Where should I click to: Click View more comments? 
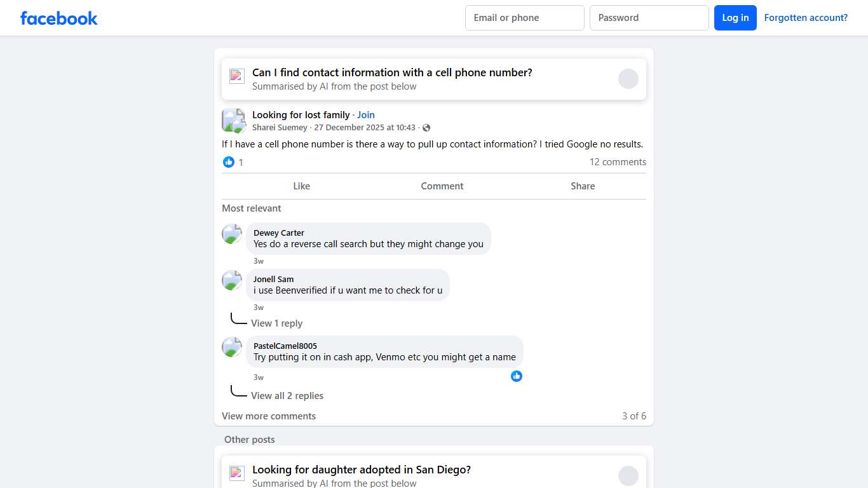[269, 416]
